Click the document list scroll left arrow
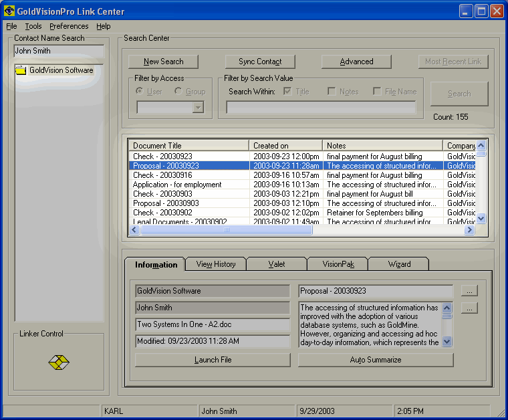Screen dimensions: 508x420 click(x=134, y=230)
